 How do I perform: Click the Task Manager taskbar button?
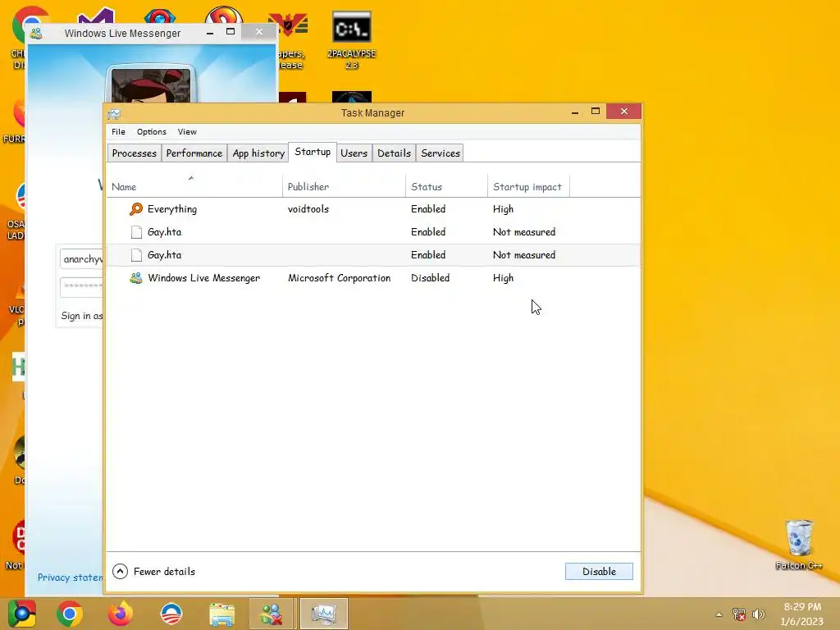point(323,614)
